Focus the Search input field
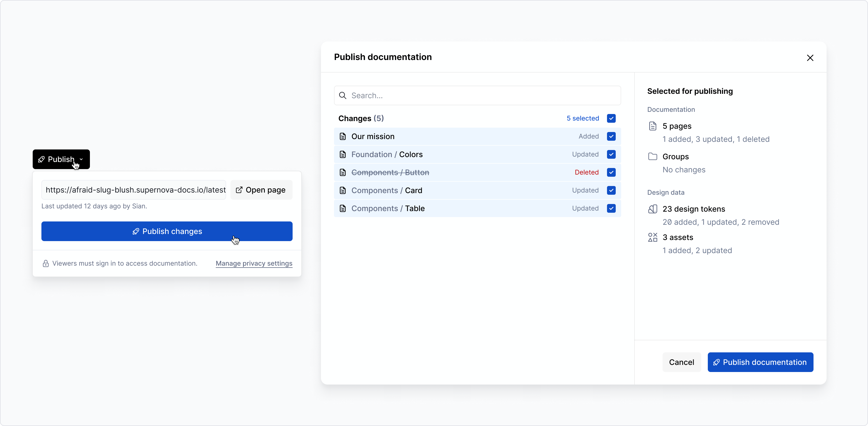 point(482,95)
